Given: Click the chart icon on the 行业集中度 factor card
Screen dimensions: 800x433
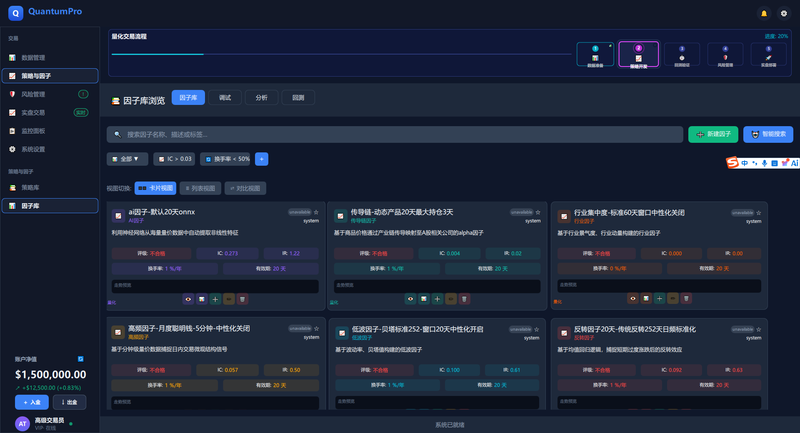Looking at the screenshot, I should (x=646, y=298).
